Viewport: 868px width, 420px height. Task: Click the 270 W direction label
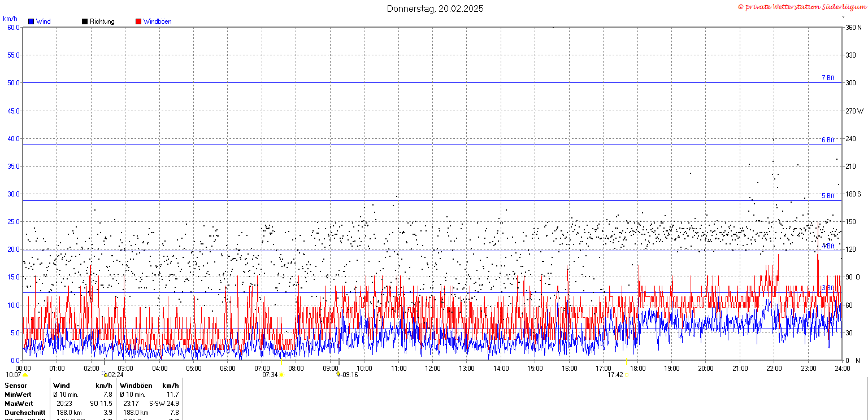[x=854, y=111]
